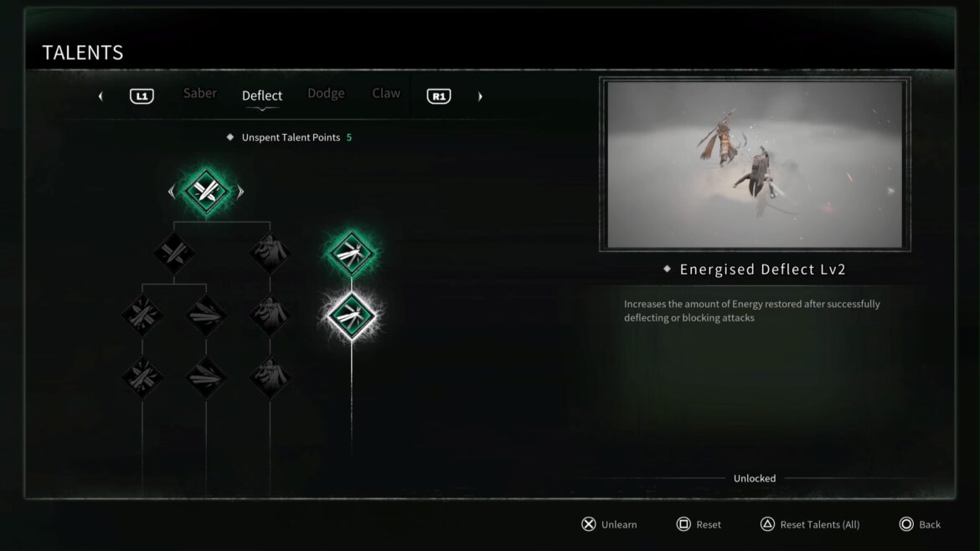Click the left chevron beside the top talent node
Screen dimensions: 980x551
(172, 192)
